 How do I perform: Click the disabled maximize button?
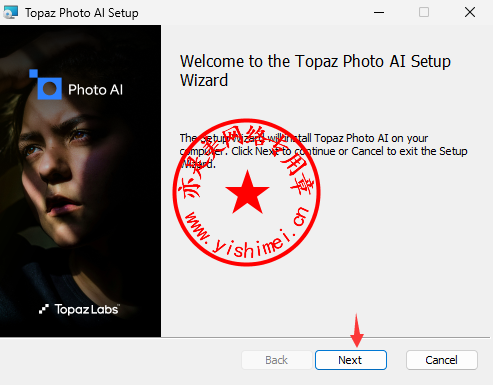click(424, 12)
